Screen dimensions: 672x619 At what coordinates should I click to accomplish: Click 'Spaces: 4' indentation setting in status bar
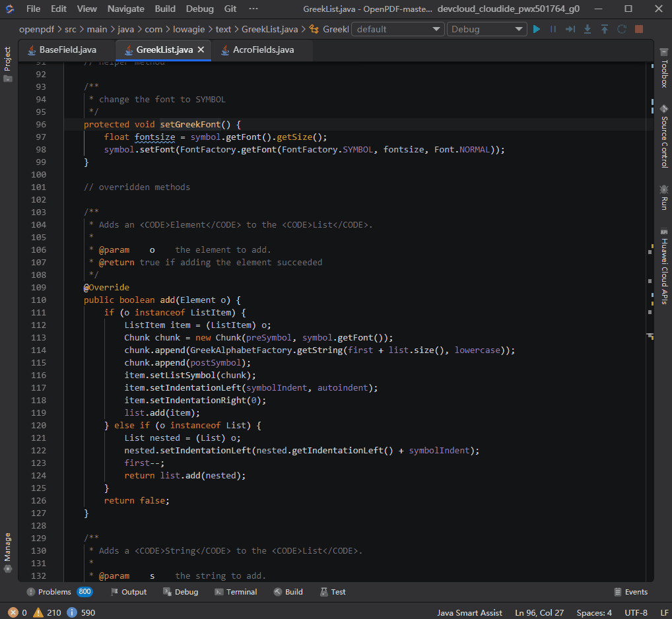coord(594,612)
